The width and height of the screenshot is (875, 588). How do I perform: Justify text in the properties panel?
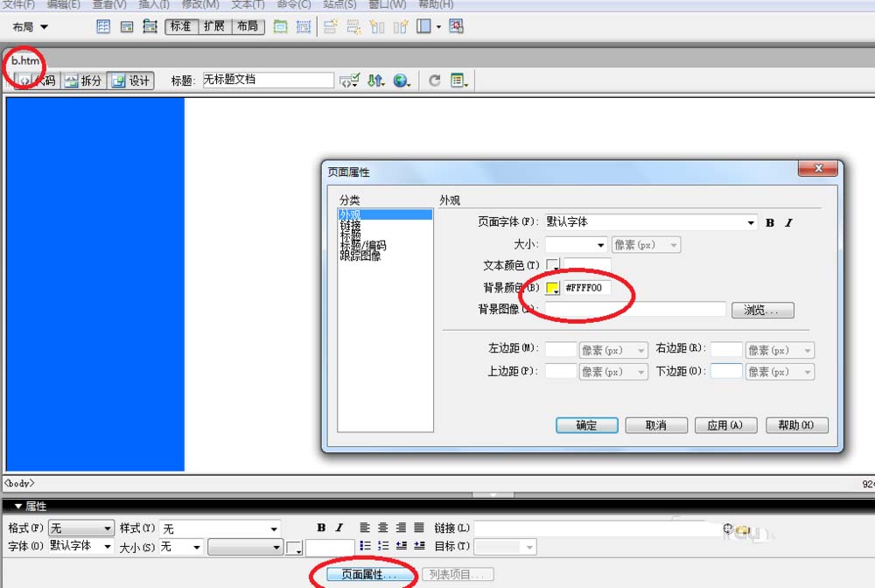(419, 528)
